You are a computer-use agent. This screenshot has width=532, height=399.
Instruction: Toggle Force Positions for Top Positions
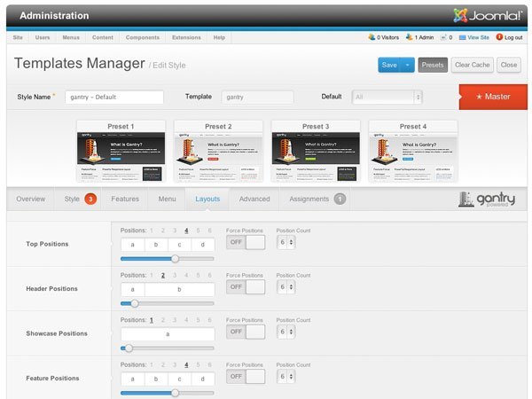(246, 242)
